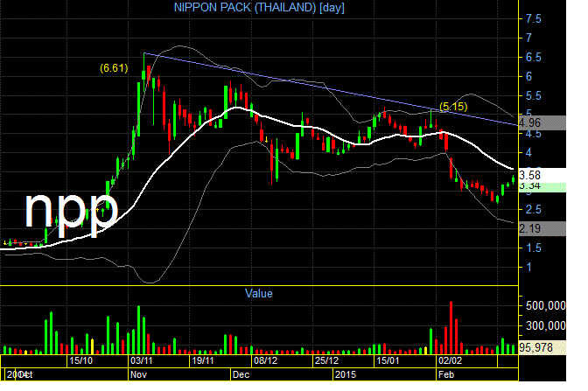Image resolution: width=588 pixels, height=391 pixels.
Task: Click the 5.5 price axis tick
Action: click(x=533, y=96)
